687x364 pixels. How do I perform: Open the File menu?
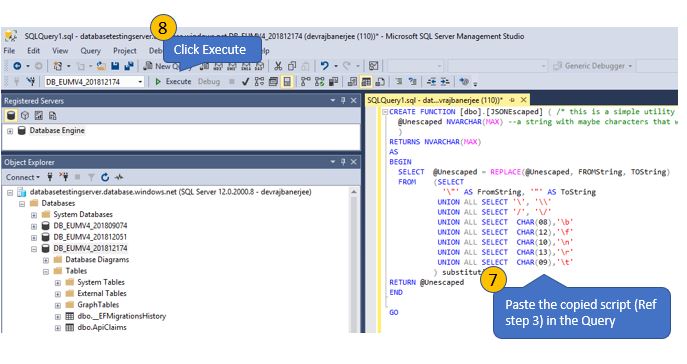click(9, 51)
